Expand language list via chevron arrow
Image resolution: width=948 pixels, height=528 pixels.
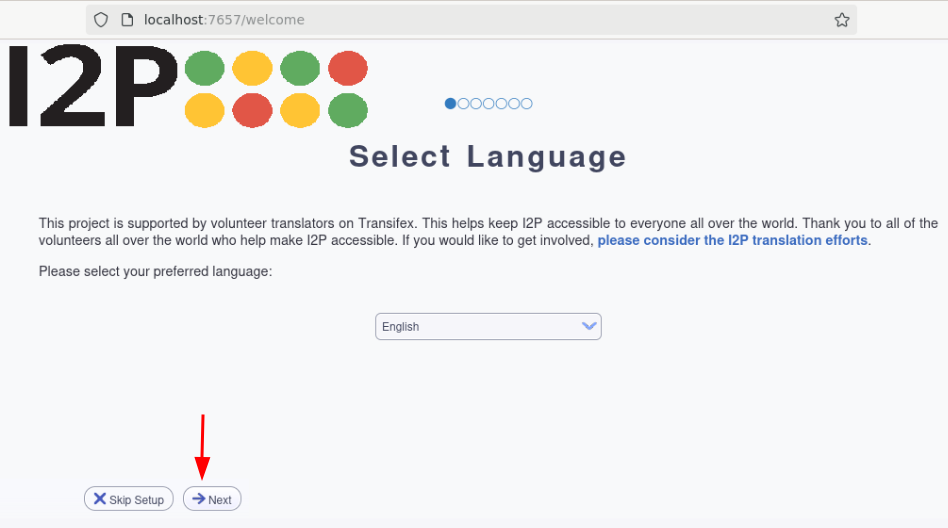[x=589, y=327]
